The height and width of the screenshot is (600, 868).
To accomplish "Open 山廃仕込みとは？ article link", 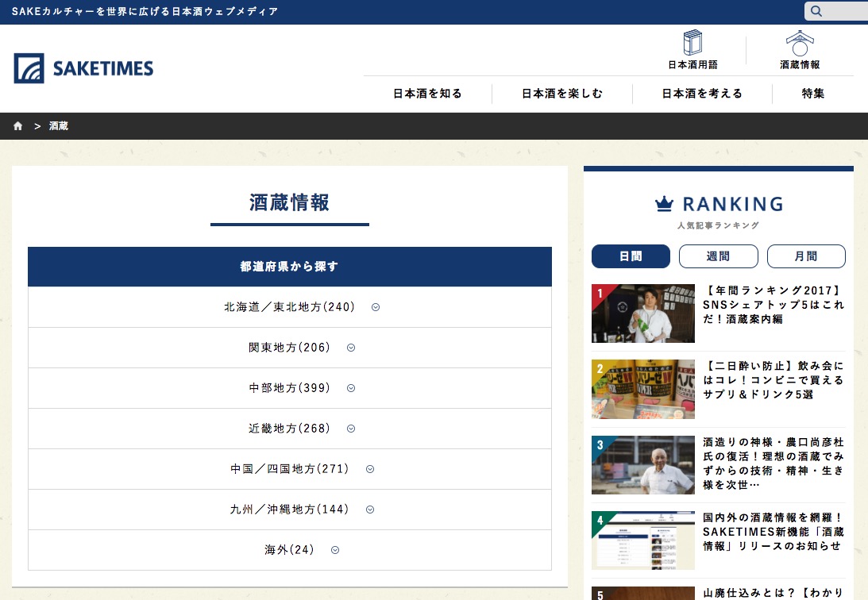I will pos(773,593).
